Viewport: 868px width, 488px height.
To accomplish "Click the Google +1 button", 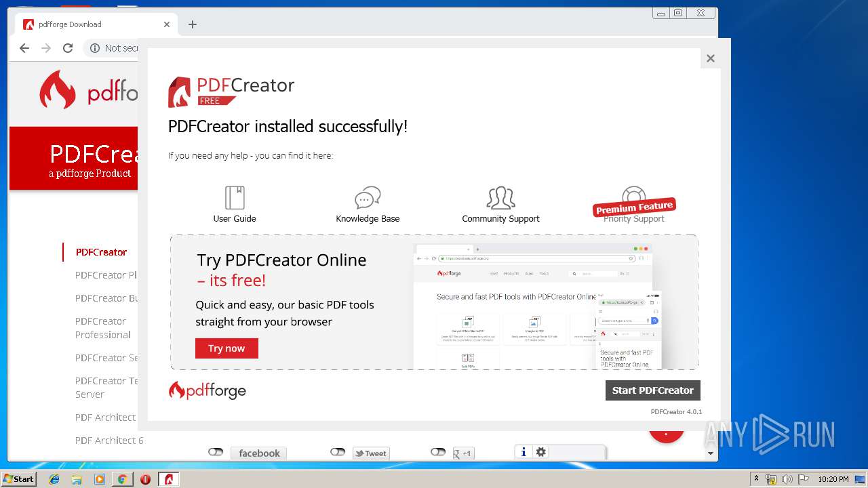I will tap(463, 453).
